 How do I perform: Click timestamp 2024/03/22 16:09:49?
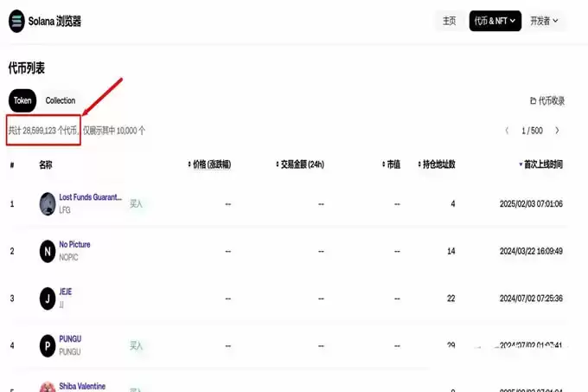[x=531, y=251]
